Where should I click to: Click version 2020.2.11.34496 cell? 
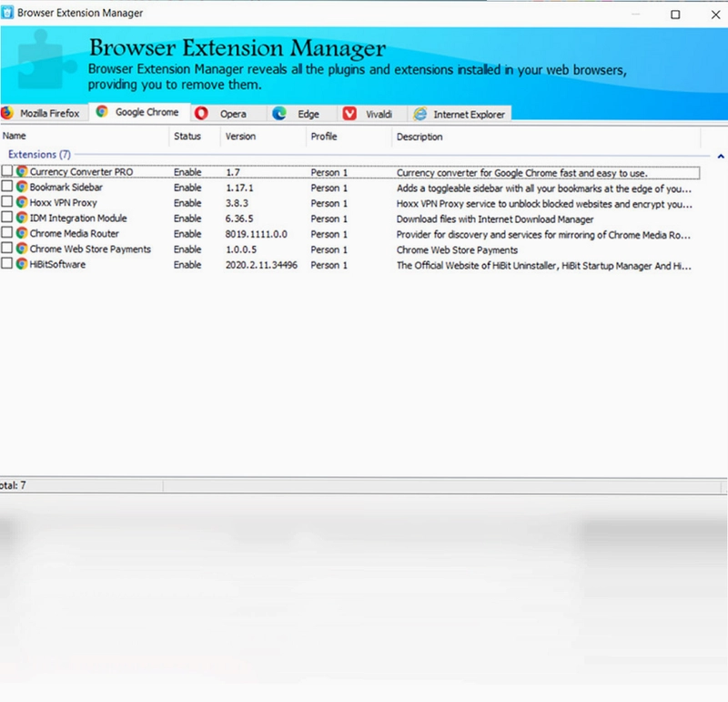pyautogui.click(x=261, y=265)
